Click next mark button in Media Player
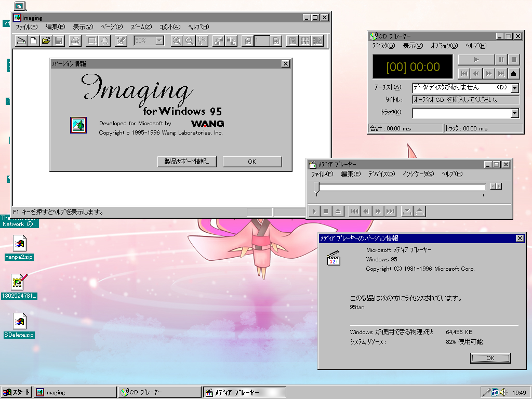The width and height of the screenshot is (532, 399). 390,211
